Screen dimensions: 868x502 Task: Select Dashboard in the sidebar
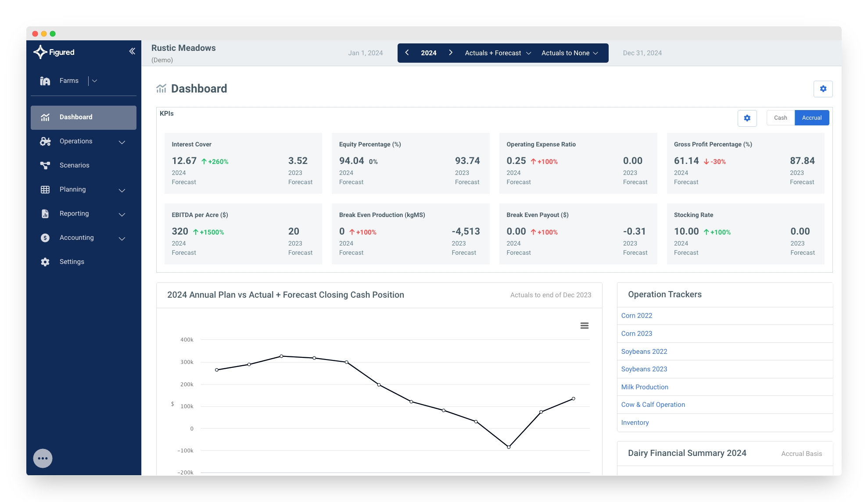(x=75, y=117)
